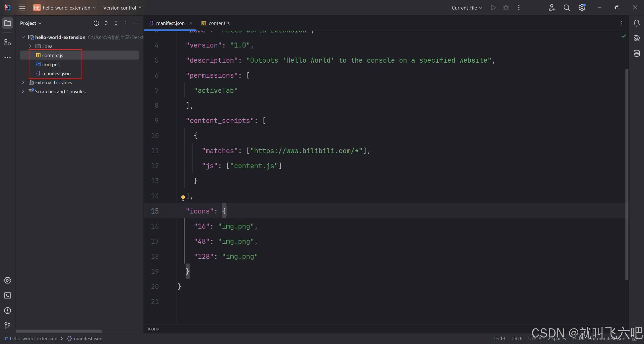Open the Version control dropdown menu
Screen dimensions: 644x344
tap(122, 8)
